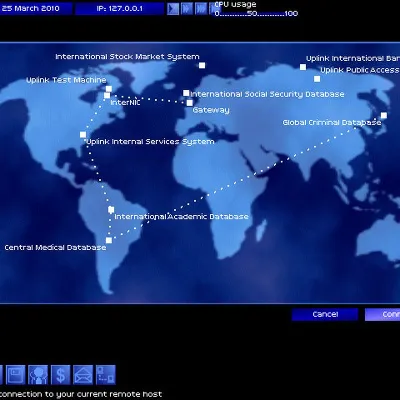
Task: Click the Cancel button
Action: point(325,314)
